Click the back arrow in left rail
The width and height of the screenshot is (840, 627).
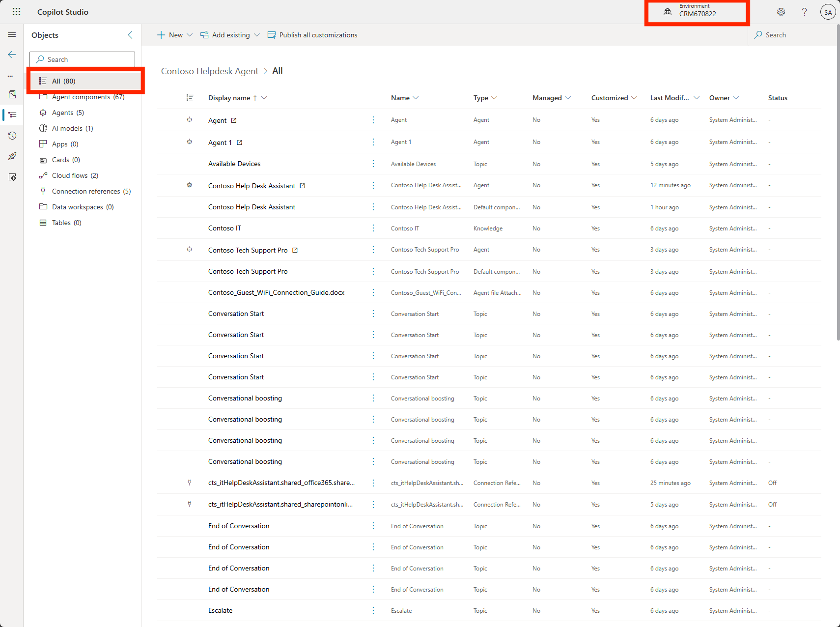tap(12, 55)
